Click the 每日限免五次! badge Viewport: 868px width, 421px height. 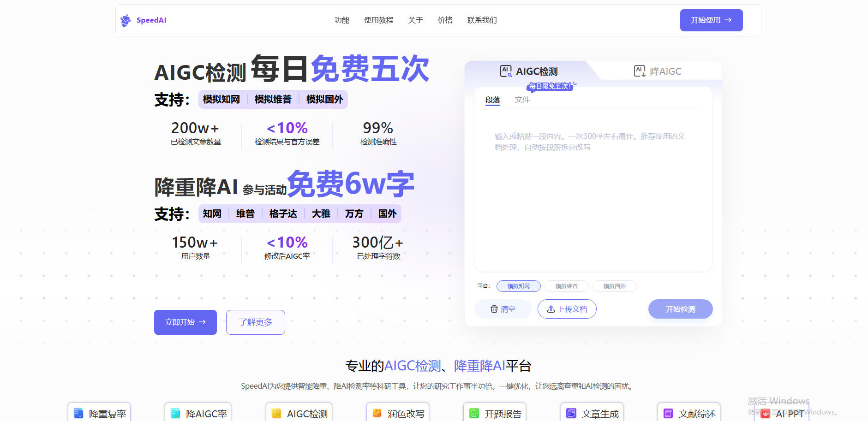coord(551,86)
